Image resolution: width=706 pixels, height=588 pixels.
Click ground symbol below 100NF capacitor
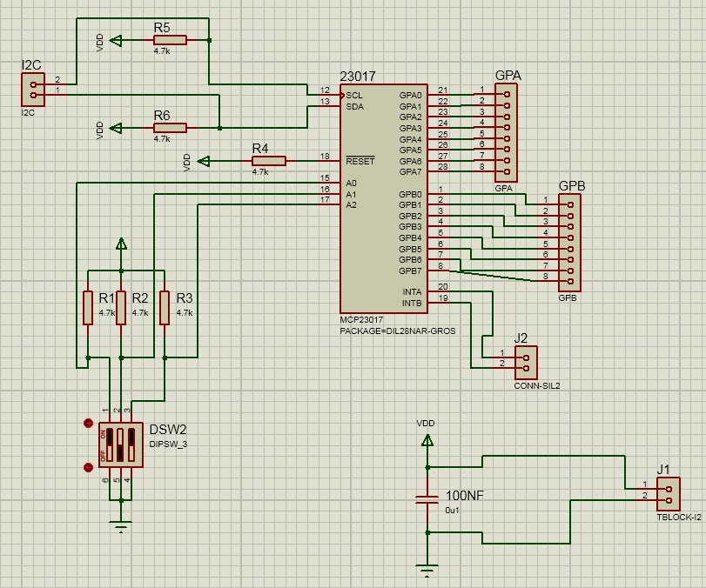pos(427,570)
